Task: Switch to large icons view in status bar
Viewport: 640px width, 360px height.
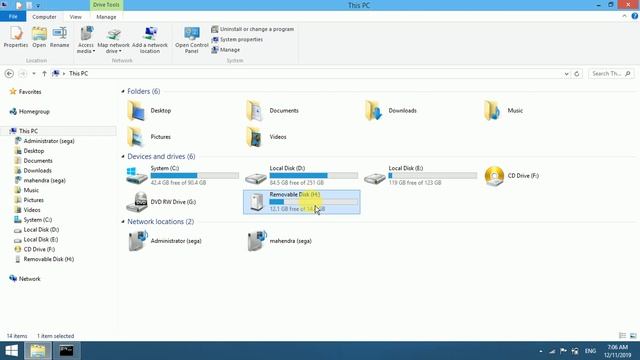Action: pyautogui.click(x=633, y=336)
